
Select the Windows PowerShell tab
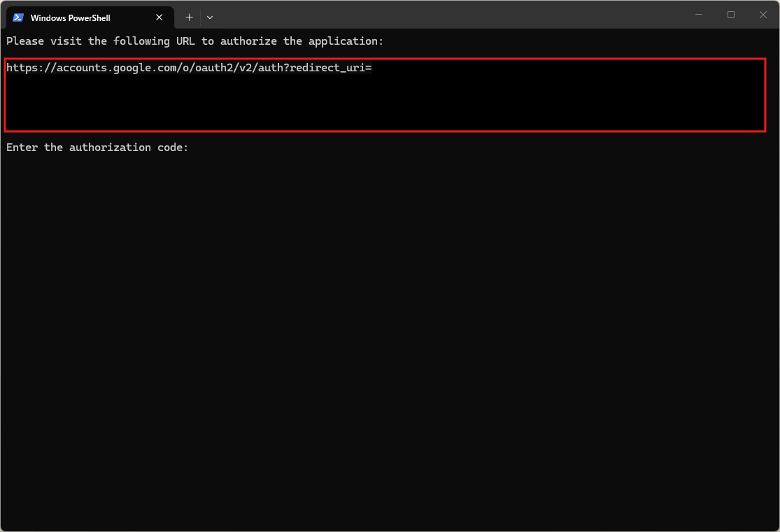pyautogui.click(x=77, y=17)
